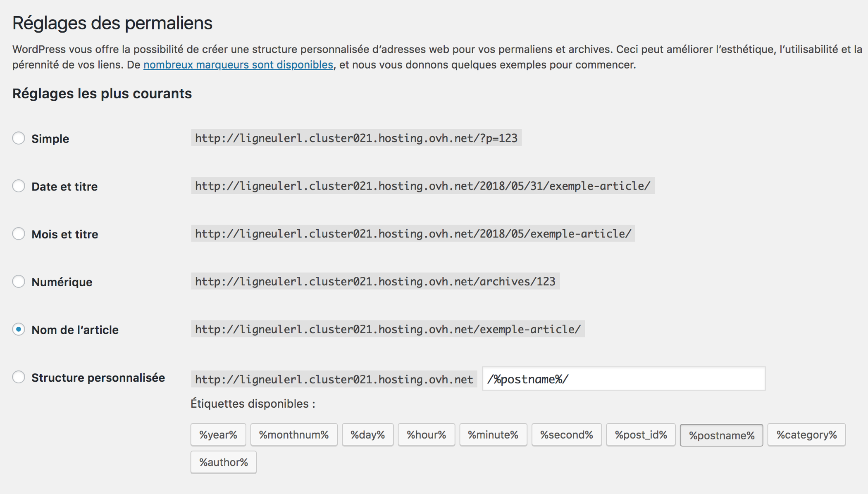The height and width of the screenshot is (494, 868).
Task: Add the %hour% tag
Action: coord(426,435)
